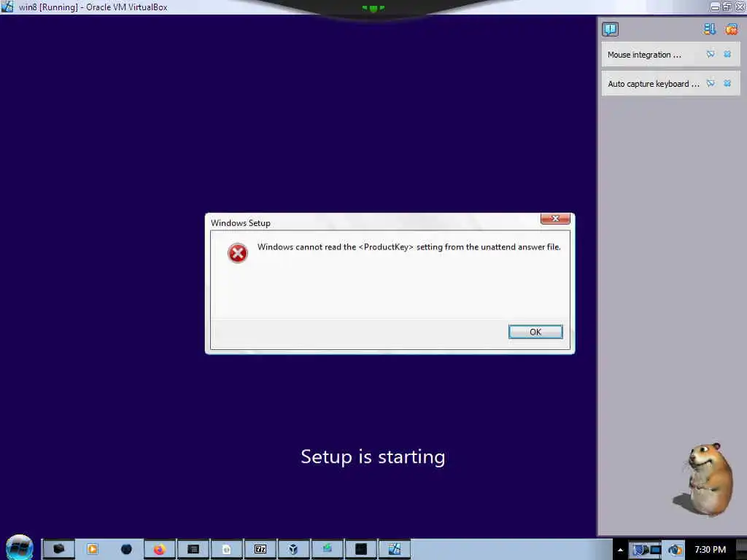Open the VirtualBox window title icon
747x560 pixels.
pyautogui.click(x=7, y=7)
